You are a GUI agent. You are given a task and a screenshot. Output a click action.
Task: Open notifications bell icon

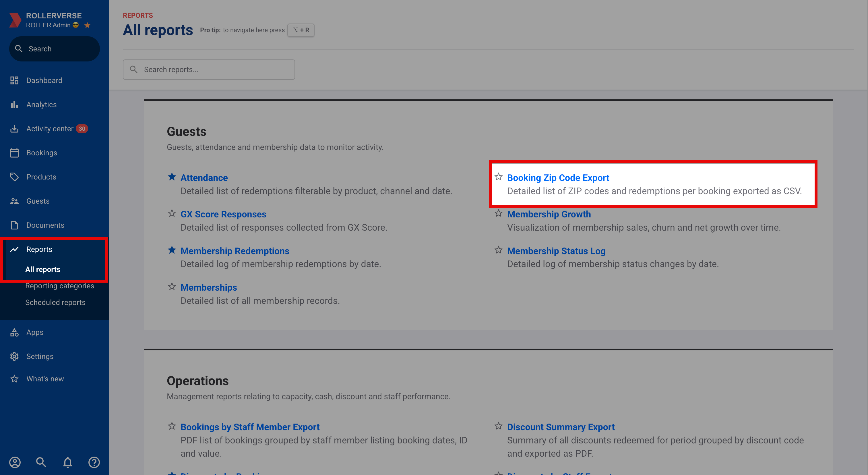(68, 462)
